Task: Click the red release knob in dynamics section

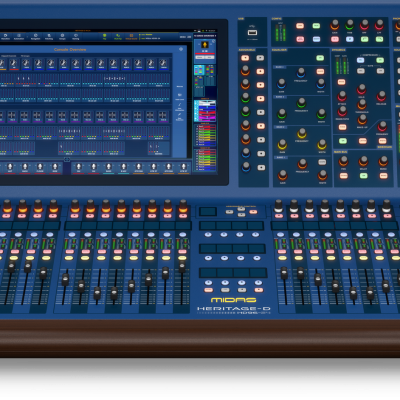Action: pos(382,96)
